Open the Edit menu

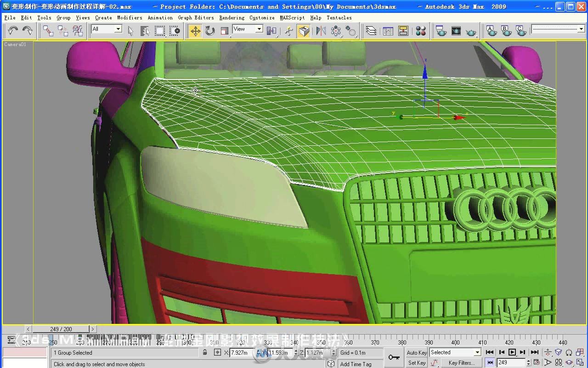(26, 17)
